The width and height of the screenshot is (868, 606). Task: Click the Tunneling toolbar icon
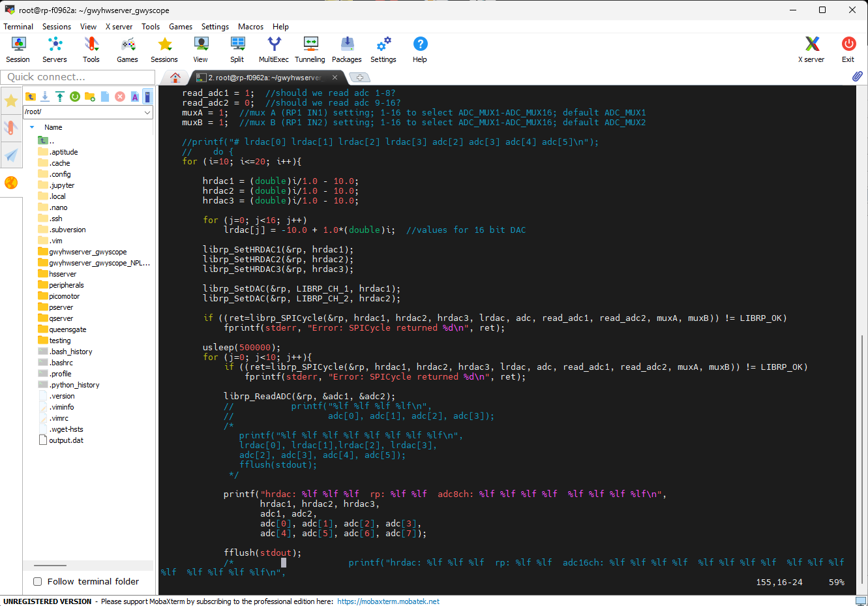pos(310,50)
